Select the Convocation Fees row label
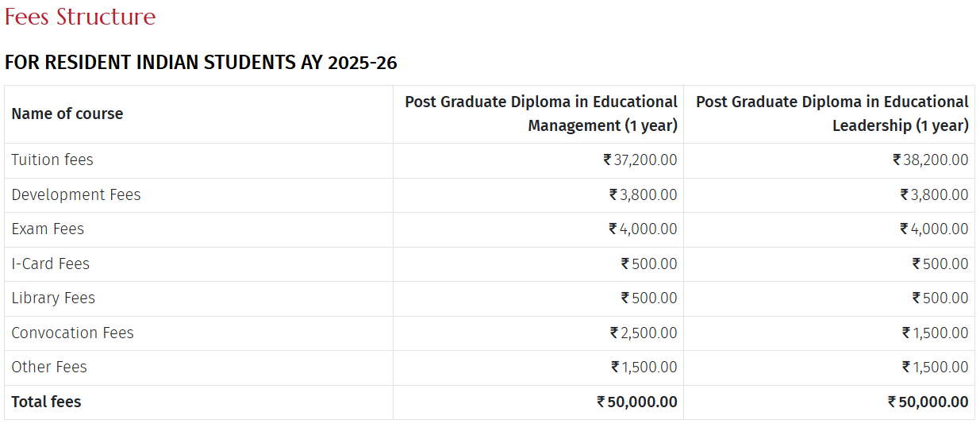This screenshot has width=980, height=431. point(73,333)
